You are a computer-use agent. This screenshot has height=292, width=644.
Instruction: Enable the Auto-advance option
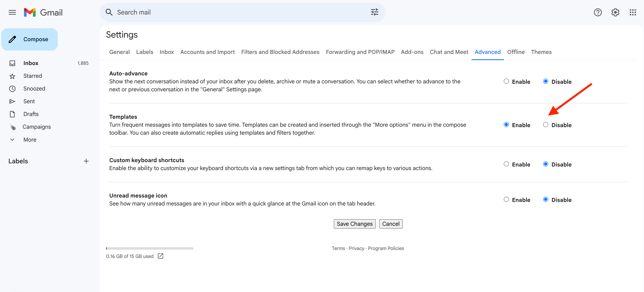pos(506,81)
